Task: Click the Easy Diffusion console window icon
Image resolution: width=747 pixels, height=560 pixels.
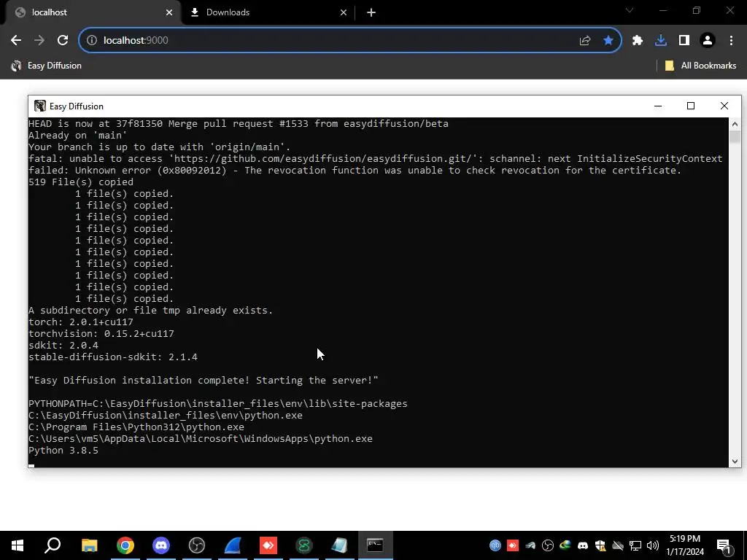Action: (40, 106)
